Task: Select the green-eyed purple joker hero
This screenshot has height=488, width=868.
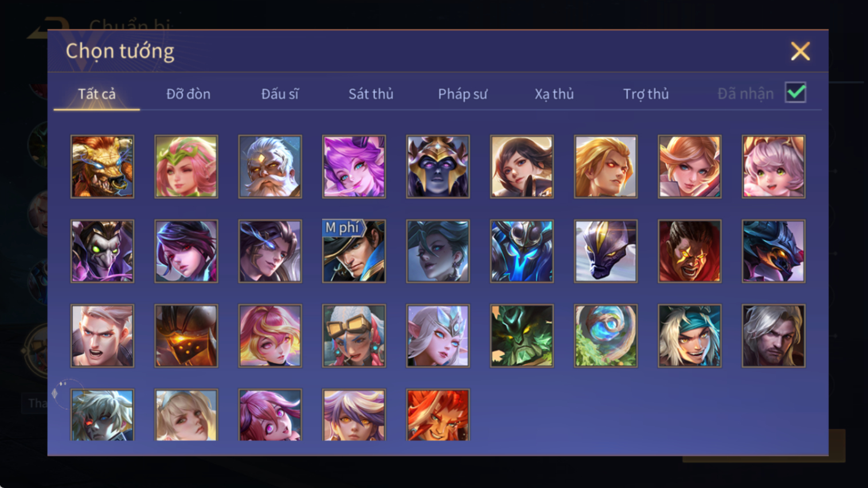Action: (x=102, y=251)
